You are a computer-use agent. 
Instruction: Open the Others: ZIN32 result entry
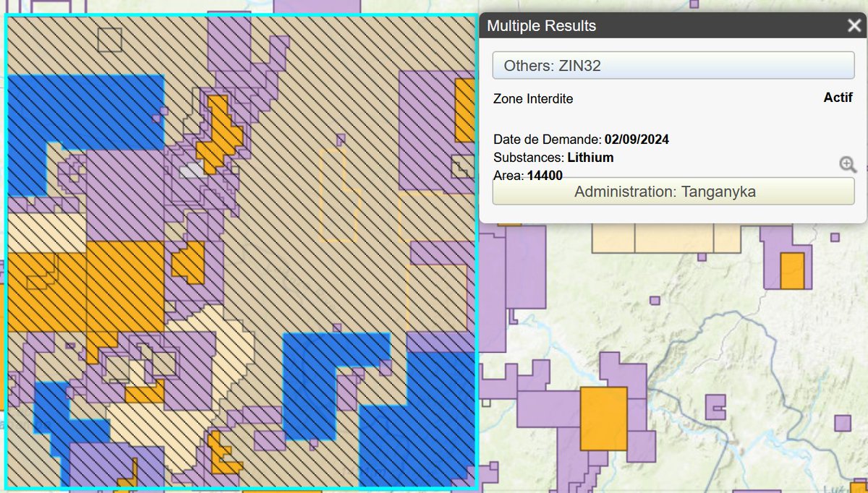673,66
